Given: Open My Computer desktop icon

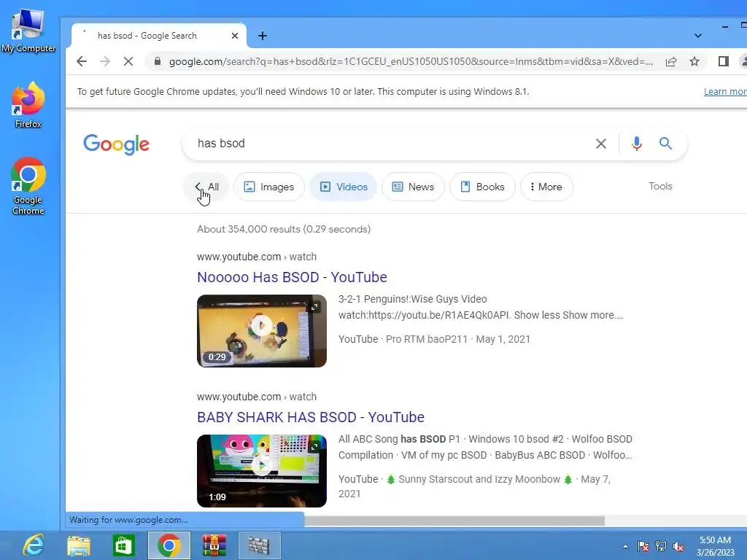Looking at the screenshot, I should [28, 31].
